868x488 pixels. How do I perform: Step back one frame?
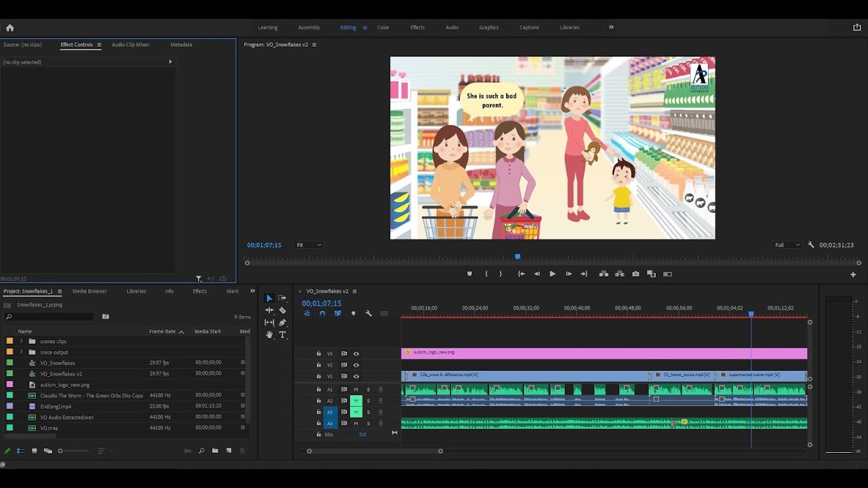(x=536, y=274)
